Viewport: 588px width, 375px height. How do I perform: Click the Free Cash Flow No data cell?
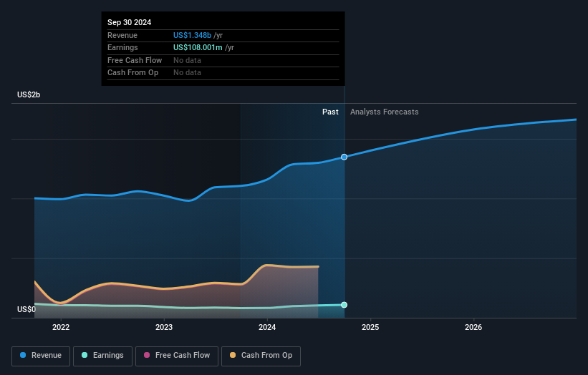pyautogui.click(x=187, y=60)
